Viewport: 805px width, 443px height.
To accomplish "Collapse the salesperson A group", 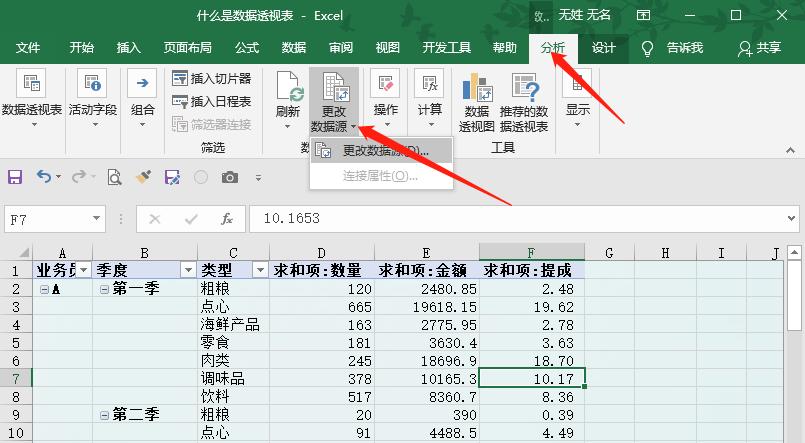I will point(45,290).
